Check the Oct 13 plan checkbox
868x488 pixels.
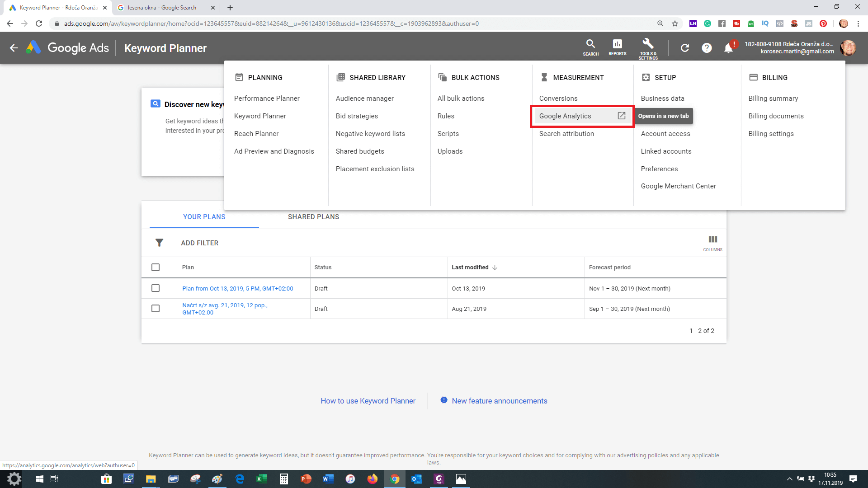156,288
